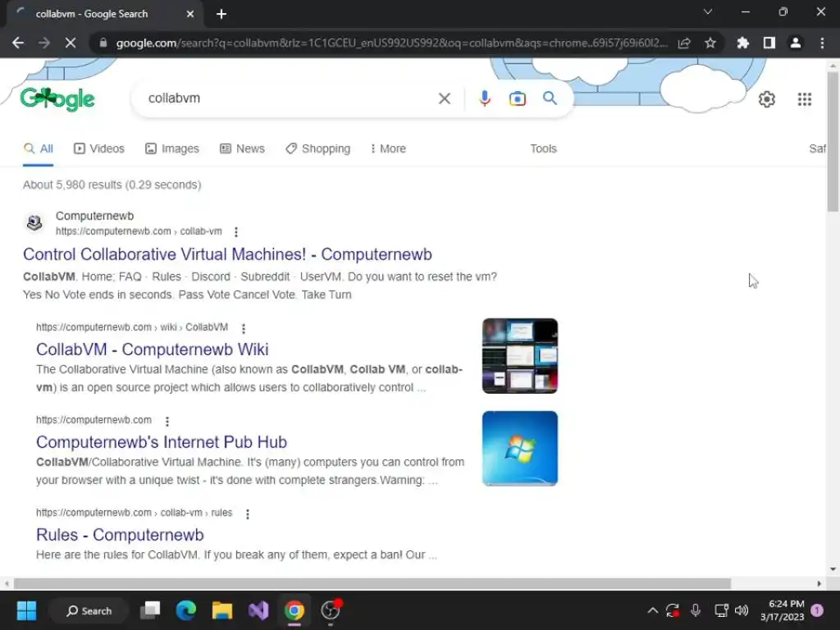Click the Windows 7 wallpaper thumbnail
Screen dimensions: 840x630
click(519, 449)
